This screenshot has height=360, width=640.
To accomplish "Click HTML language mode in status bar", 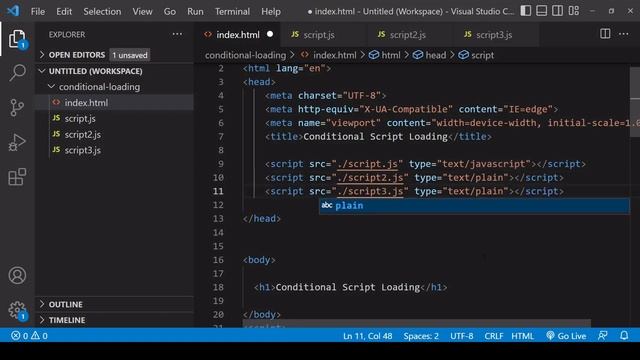I will click(522, 336).
